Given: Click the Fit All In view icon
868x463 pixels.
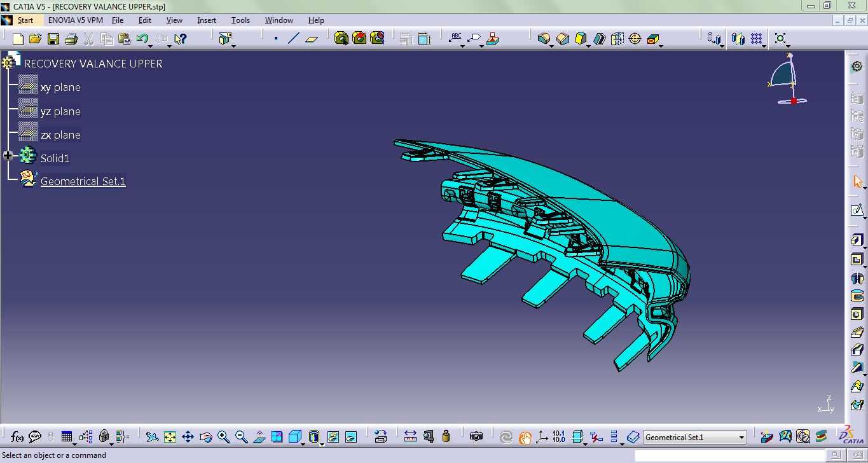Looking at the screenshot, I should (x=170, y=437).
